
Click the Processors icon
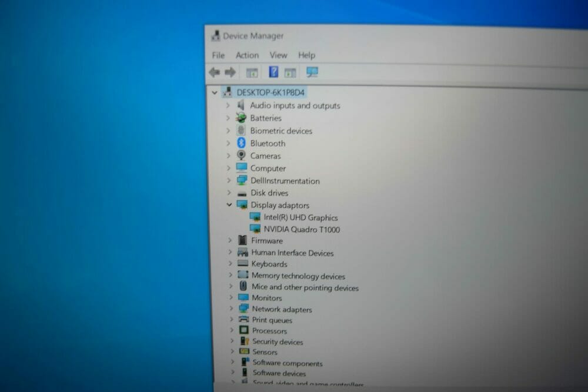click(x=244, y=330)
